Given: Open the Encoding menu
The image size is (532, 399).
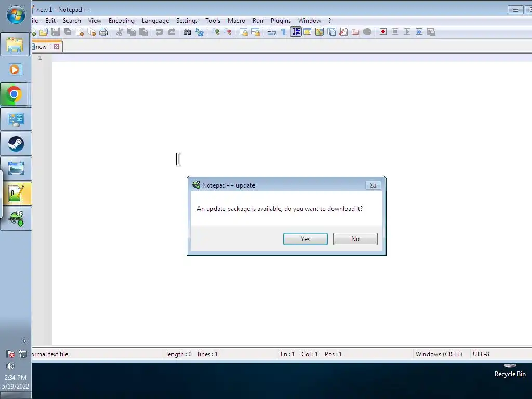Looking at the screenshot, I should coord(122,21).
